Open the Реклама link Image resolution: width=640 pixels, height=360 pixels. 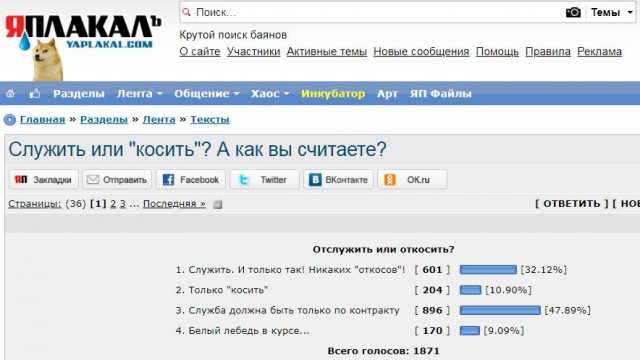tap(599, 52)
